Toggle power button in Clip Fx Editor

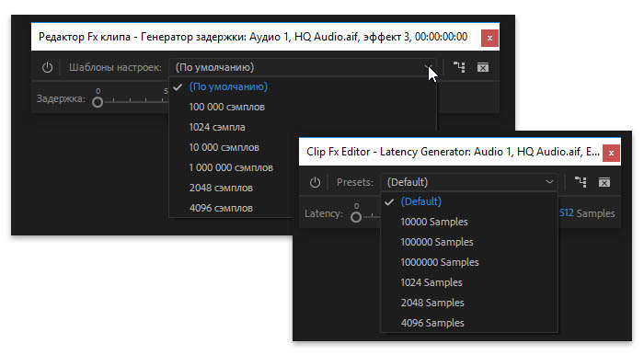coord(315,182)
